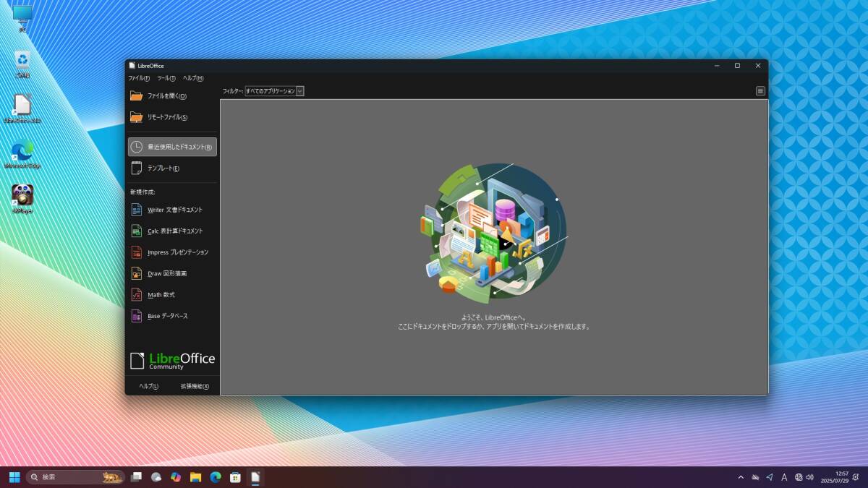Screen dimensions: 868x488
Task: Click the Math 数式 icon
Action: (137, 295)
